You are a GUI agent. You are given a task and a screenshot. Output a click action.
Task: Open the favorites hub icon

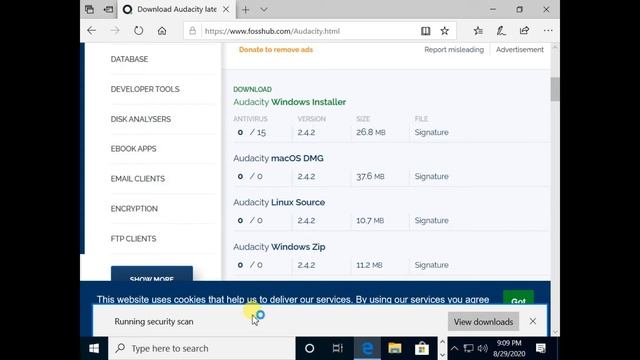[x=478, y=31]
